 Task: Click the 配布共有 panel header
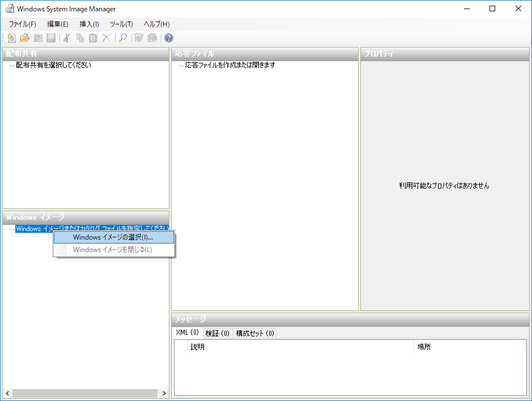click(86, 54)
